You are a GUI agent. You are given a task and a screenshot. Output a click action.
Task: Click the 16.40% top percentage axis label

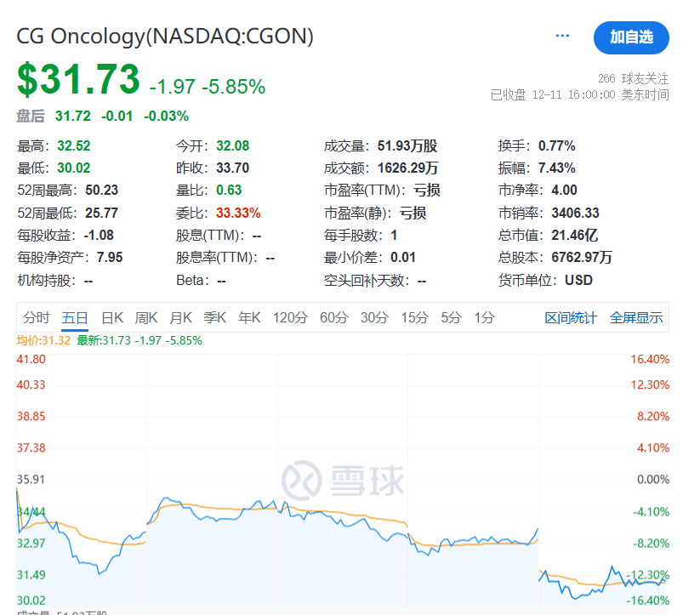650,359
